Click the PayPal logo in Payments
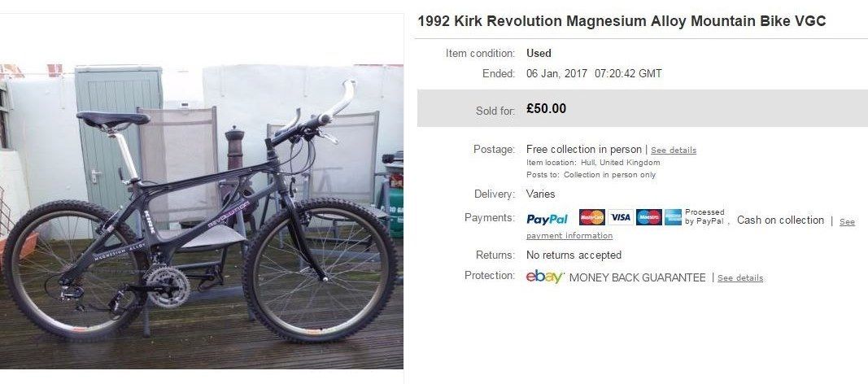The height and width of the screenshot is (384, 868). tap(547, 220)
